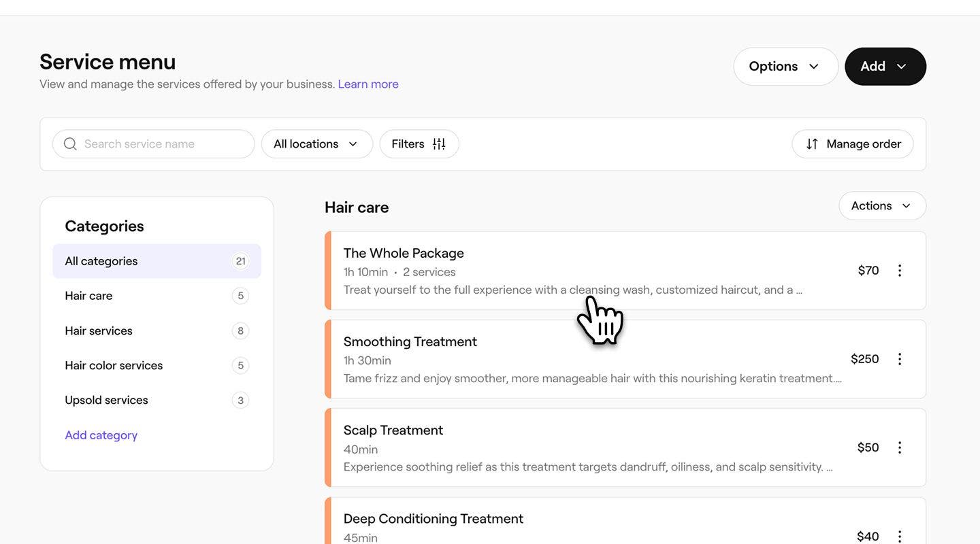Choose the Upsold services category
This screenshot has width=980, height=544.
pos(106,401)
